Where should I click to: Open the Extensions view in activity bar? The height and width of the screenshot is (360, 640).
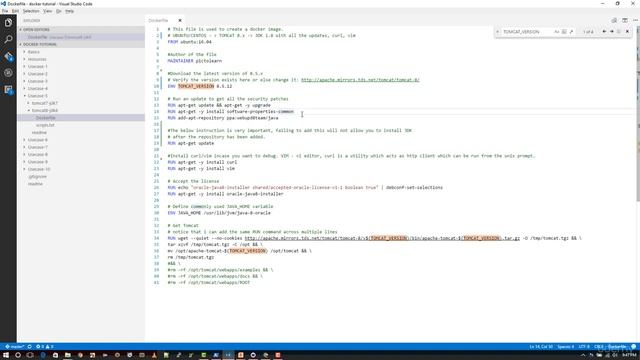coord(8,90)
